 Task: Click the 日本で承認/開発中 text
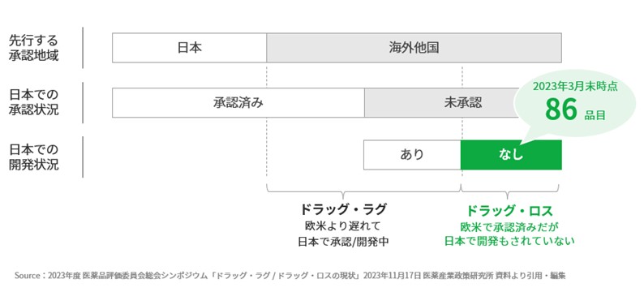(x=343, y=242)
